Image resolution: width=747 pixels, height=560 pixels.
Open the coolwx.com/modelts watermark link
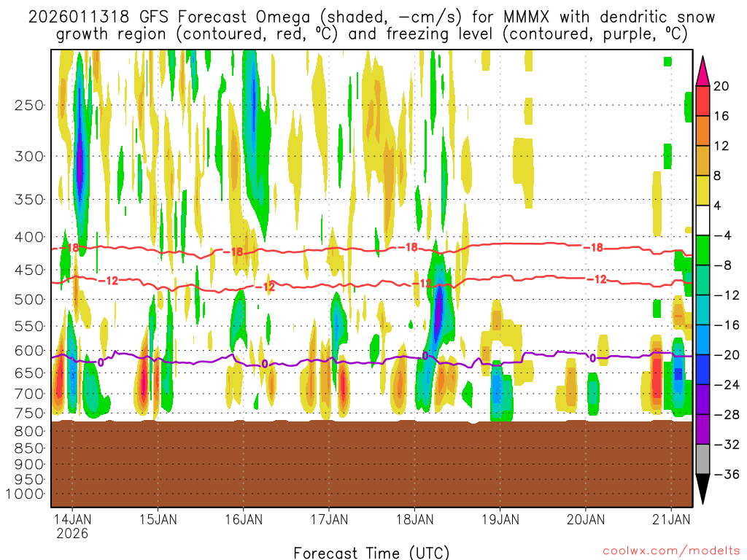point(670,551)
